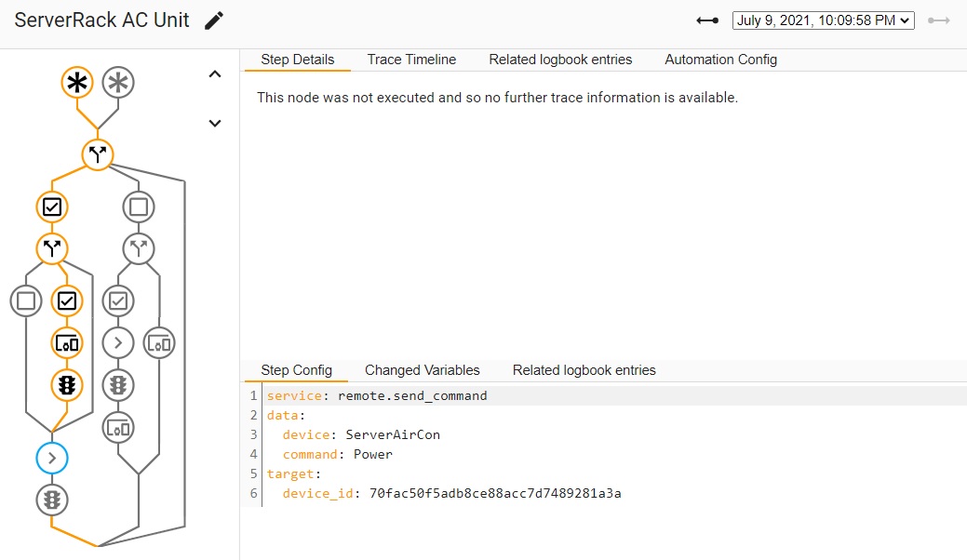This screenshot has height=560, width=967.
Task: Open the Automation Config tab
Action: click(x=721, y=60)
